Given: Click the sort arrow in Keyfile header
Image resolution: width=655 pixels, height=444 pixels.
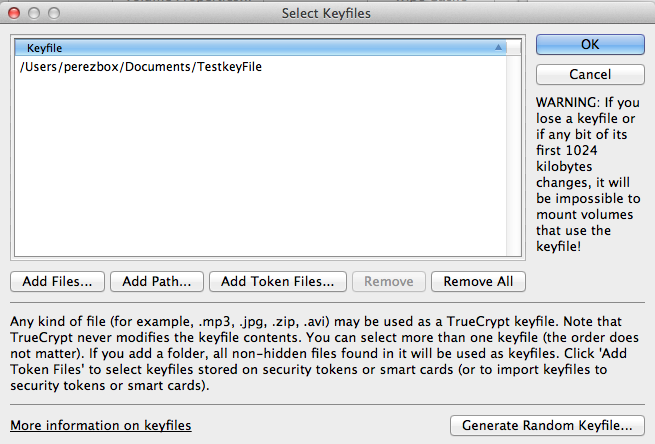Looking at the screenshot, I should [x=498, y=47].
